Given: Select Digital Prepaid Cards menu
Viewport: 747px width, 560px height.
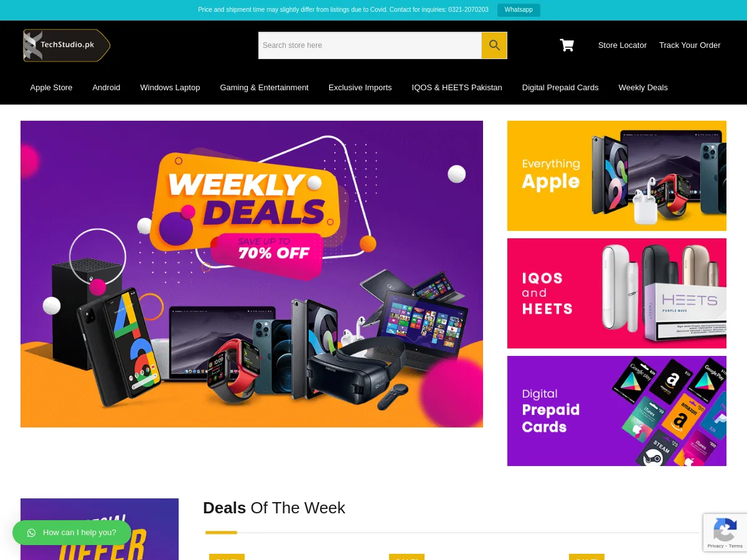Looking at the screenshot, I should click(x=560, y=88).
